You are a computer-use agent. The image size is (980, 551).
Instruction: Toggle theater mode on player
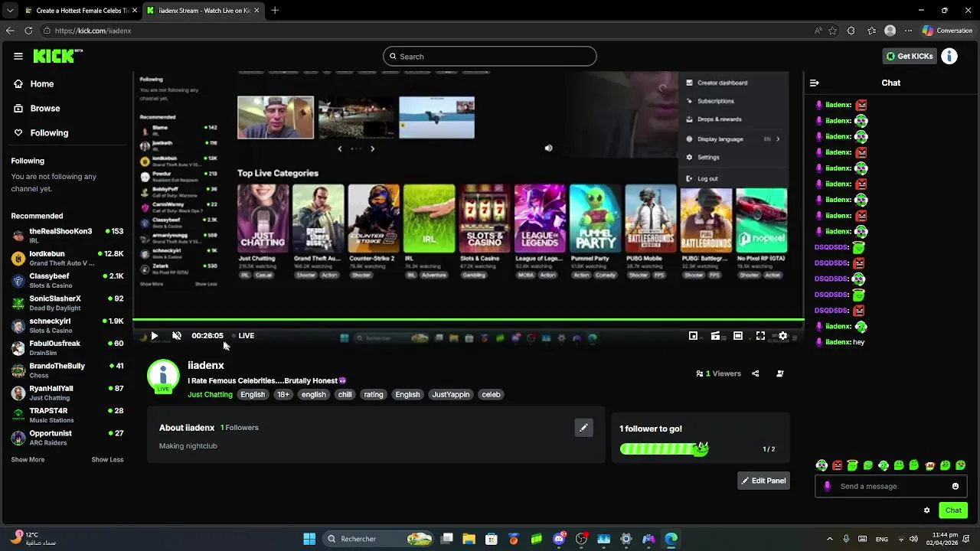738,335
